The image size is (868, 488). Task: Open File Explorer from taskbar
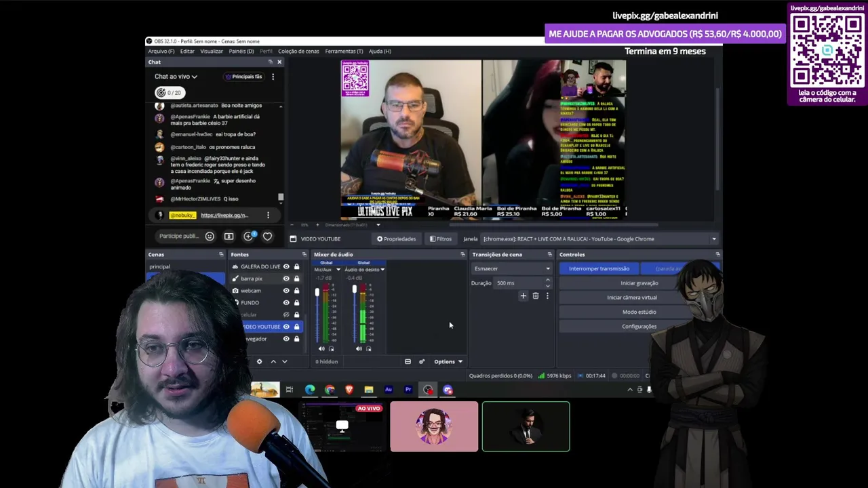point(369,390)
